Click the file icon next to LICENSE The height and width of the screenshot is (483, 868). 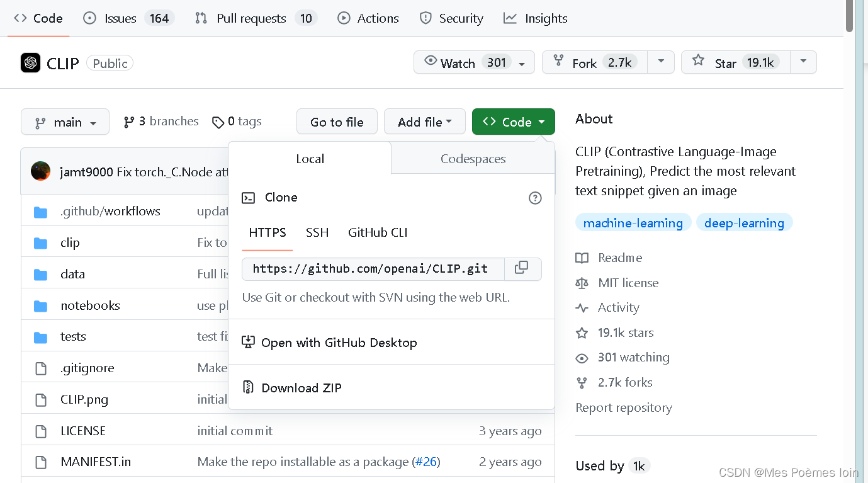tap(41, 431)
